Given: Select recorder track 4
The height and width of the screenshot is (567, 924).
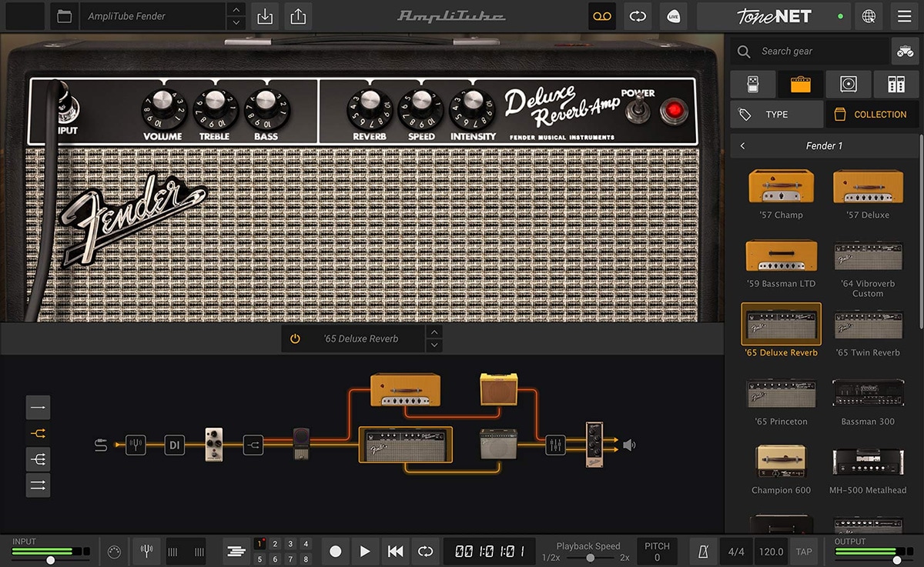Looking at the screenshot, I should click(306, 544).
